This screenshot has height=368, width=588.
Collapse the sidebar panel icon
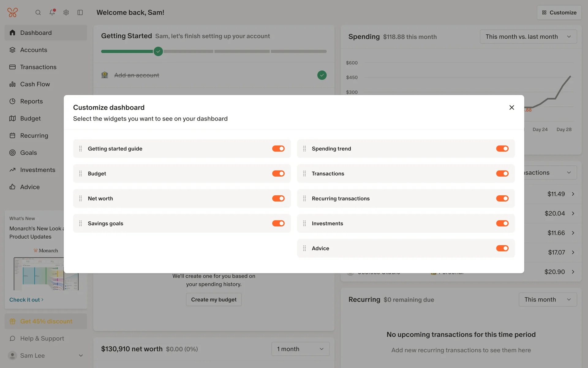[80, 13]
